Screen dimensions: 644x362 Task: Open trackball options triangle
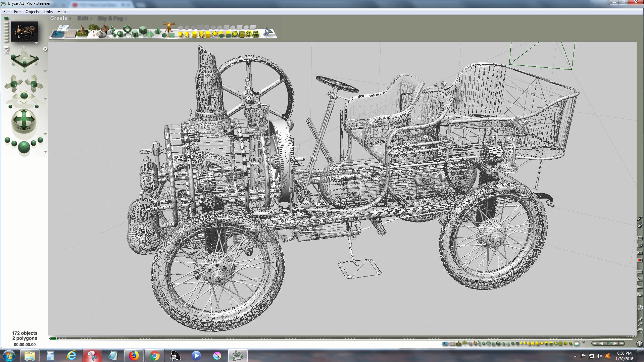tap(45, 134)
